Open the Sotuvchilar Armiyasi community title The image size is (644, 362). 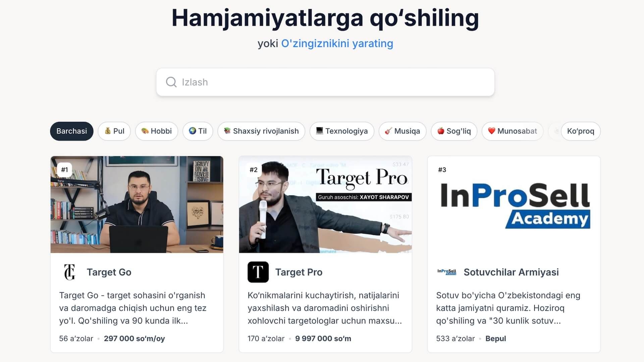coord(511,272)
